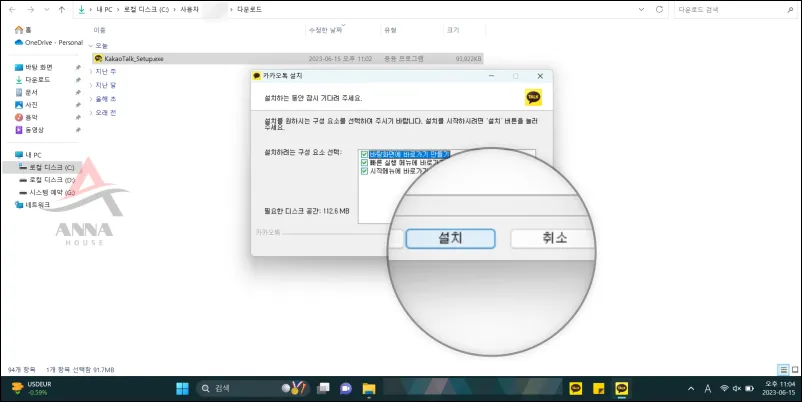Screen dimensions: 802x402
Task: Click the taskbar 검색 search box
Action: [253, 389]
